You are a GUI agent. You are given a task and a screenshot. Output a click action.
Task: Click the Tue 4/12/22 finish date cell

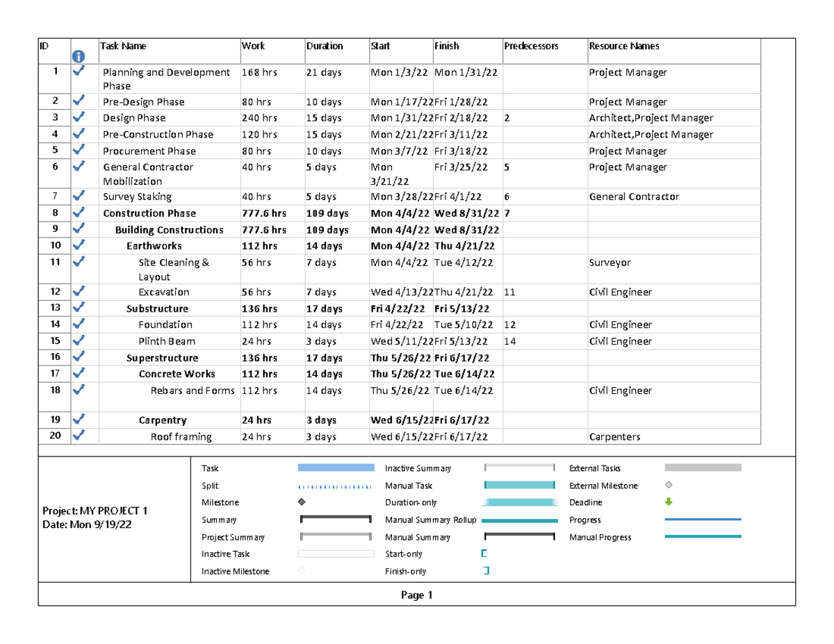point(464,263)
